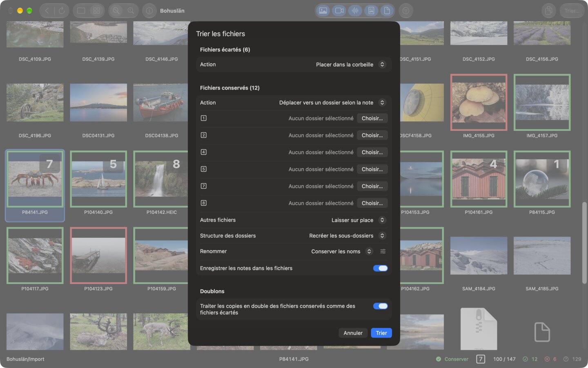Image resolution: width=588 pixels, height=368 pixels.
Task: Choose folder for rating 1 files
Action: click(372, 118)
